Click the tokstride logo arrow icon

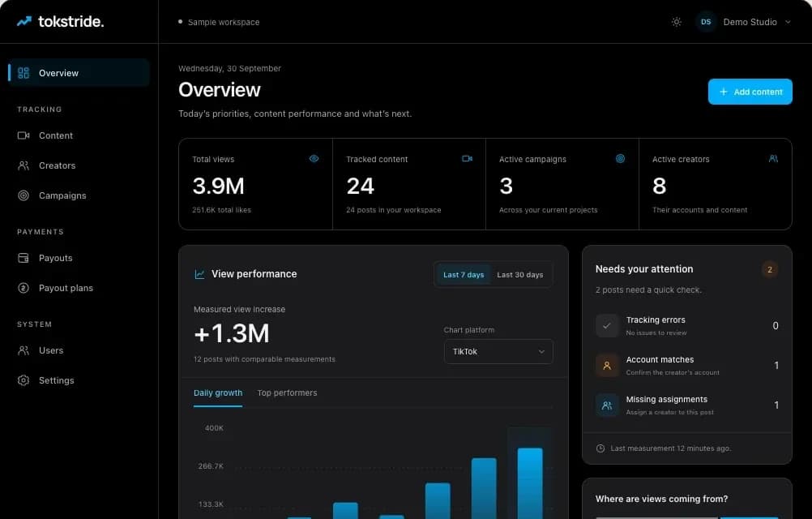(24, 21)
